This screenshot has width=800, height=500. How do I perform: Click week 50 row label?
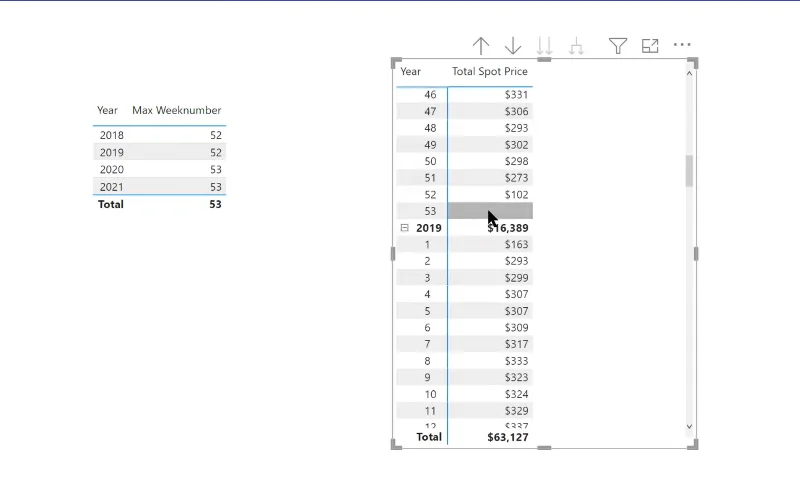pyautogui.click(x=430, y=161)
